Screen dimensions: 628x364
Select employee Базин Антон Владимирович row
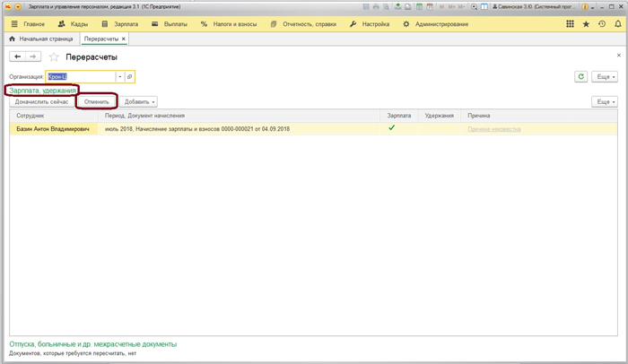click(54, 129)
